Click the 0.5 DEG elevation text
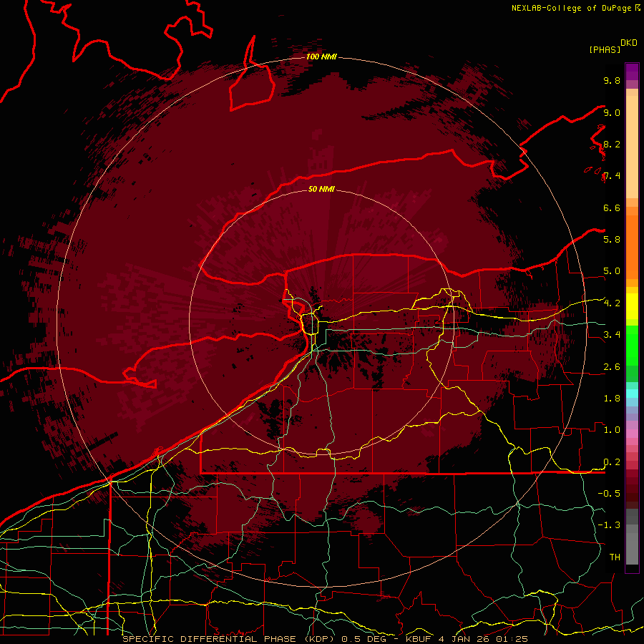Viewport: 644px width, 644px height. click(x=364, y=639)
